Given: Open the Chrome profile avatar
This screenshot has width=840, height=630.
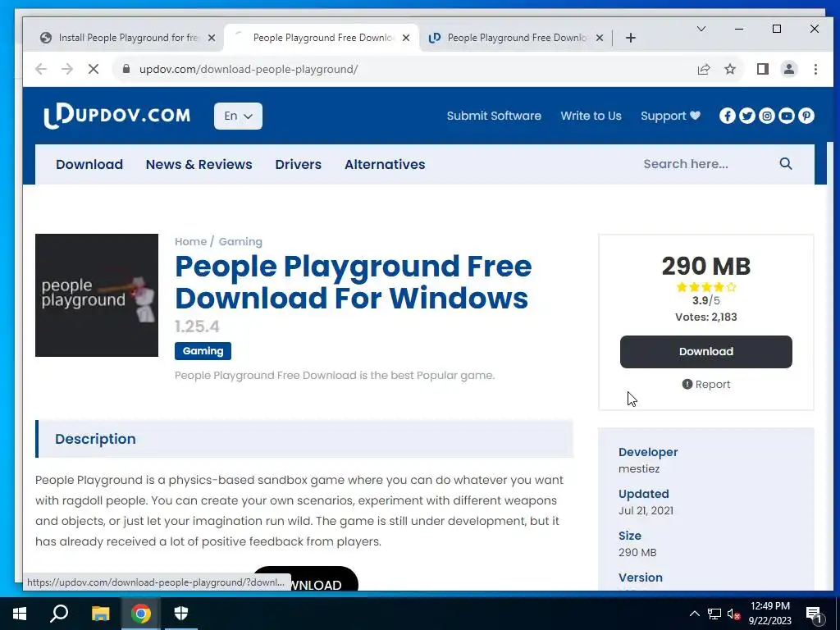Looking at the screenshot, I should click(788, 69).
